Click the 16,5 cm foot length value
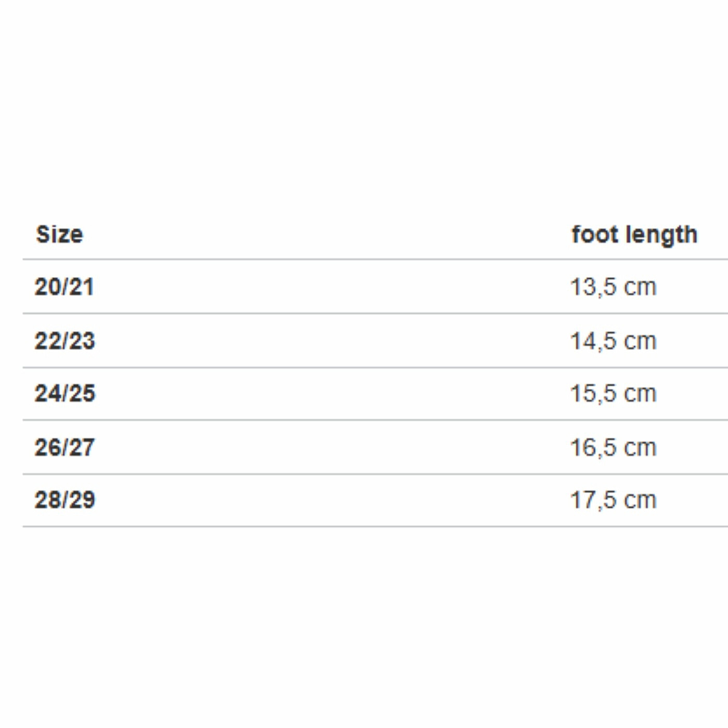Screen dimensions: 728x728 point(614,448)
